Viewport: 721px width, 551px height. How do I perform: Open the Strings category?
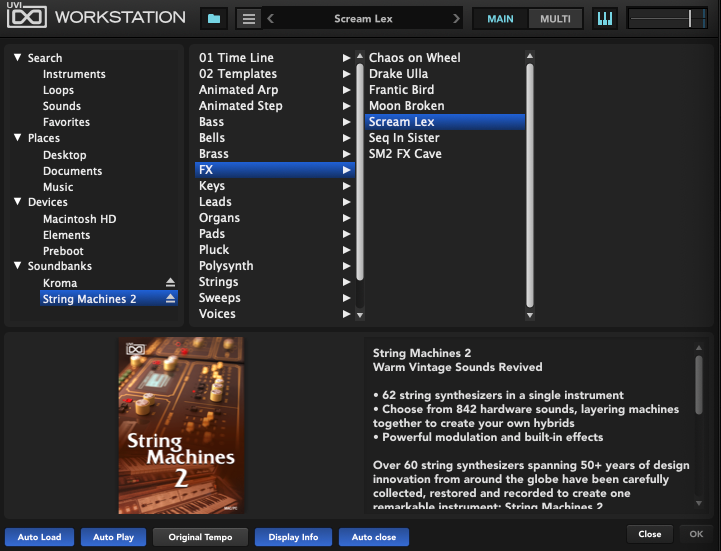click(x=275, y=282)
